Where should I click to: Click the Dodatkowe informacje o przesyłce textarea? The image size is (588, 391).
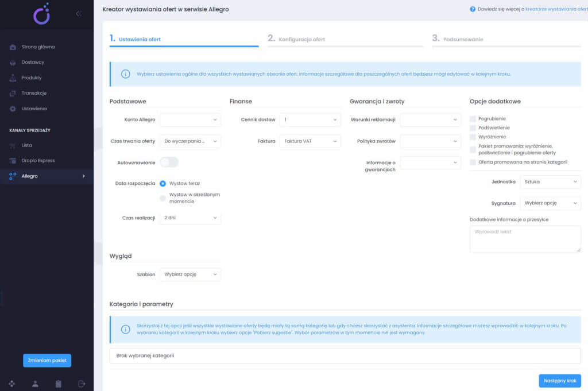pyautogui.click(x=525, y=239)
